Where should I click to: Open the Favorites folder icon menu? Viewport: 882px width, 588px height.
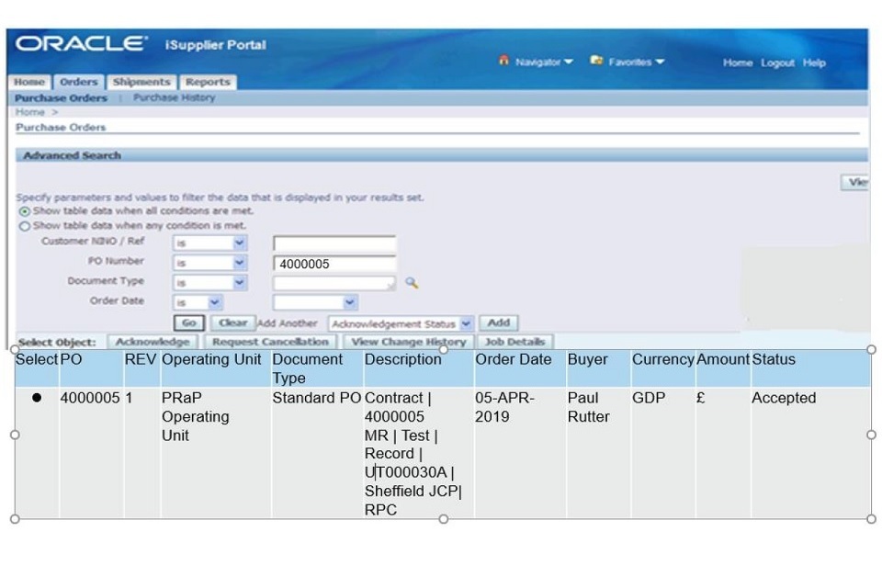pyautogui.click(x=596, y=62)
